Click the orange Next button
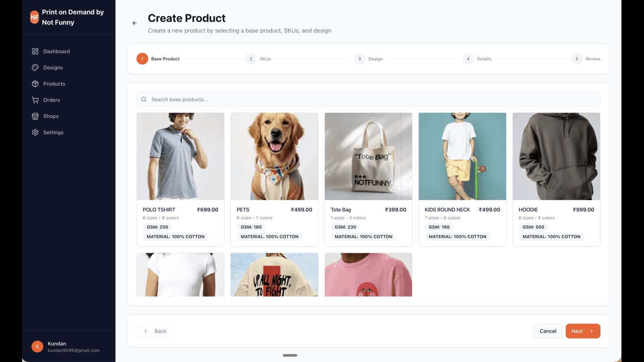Screen dimensions: 644x362 tap(583, 331)
